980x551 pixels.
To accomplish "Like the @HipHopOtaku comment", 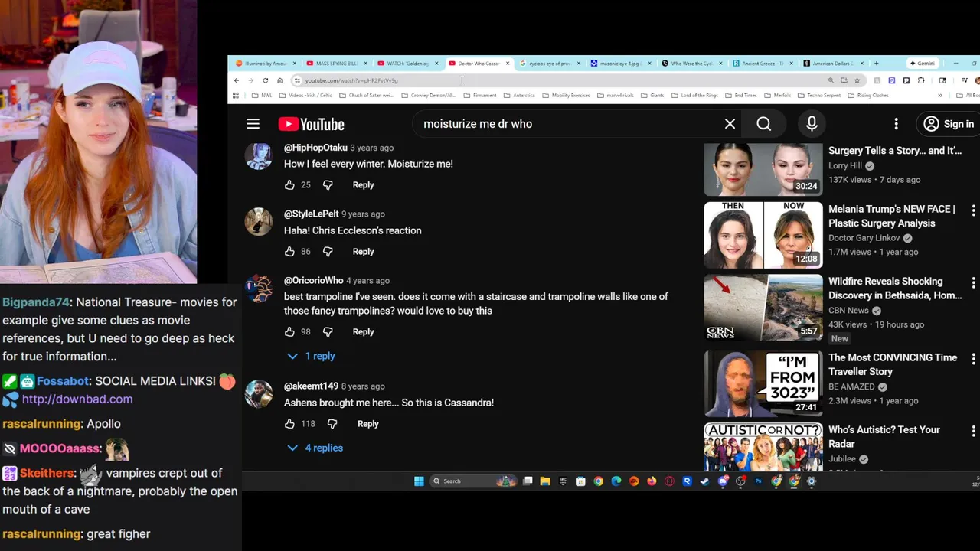I will [x=289, y=185].
